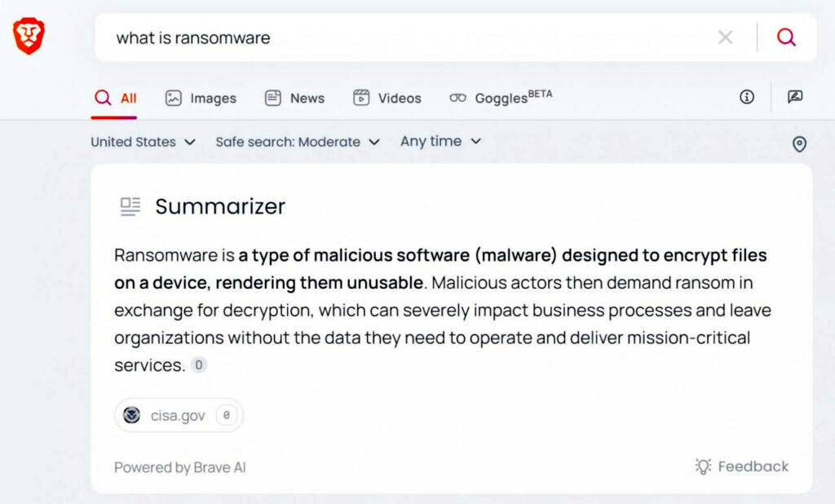This screenshot has height=504, width=835.
Task: Open the Videos tab
Action: [x=387, y=98]
